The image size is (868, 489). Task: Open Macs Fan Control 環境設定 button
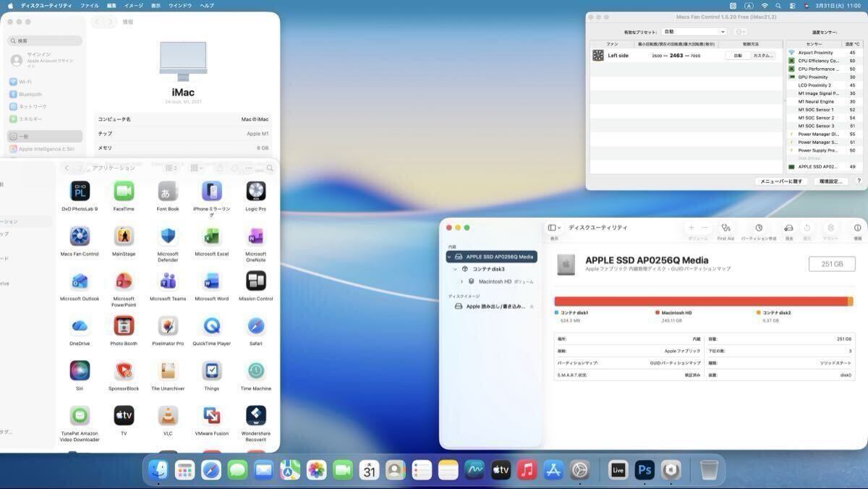[x=830, y=182]
